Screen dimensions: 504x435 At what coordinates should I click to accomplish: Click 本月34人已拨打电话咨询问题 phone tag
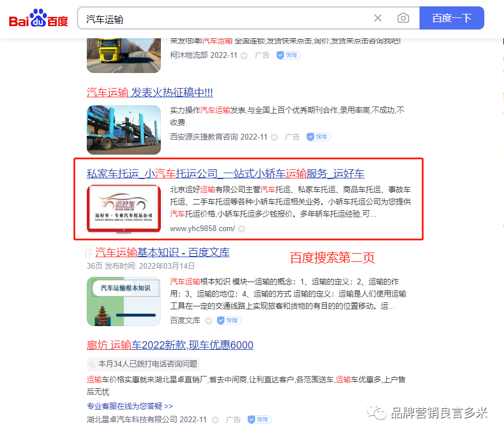pos(144,364)
